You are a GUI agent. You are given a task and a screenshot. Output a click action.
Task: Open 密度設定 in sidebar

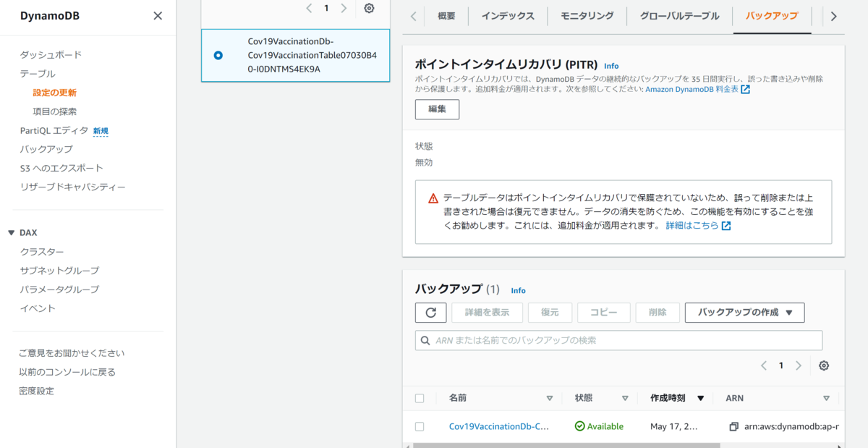(37, 391)
